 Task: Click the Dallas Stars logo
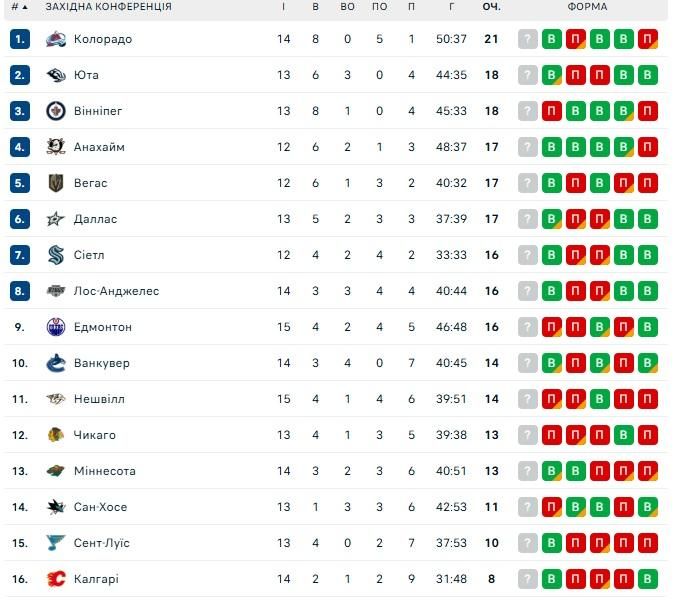(56, 220)
